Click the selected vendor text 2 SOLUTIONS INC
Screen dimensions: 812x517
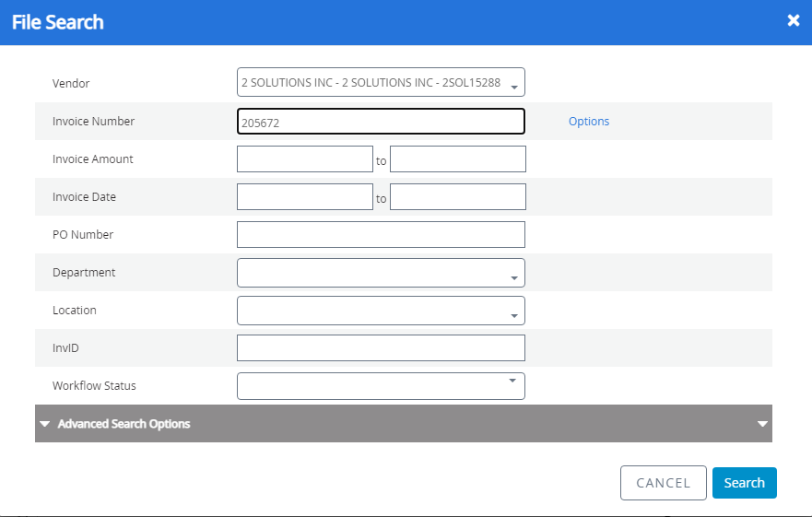[371, 83]
